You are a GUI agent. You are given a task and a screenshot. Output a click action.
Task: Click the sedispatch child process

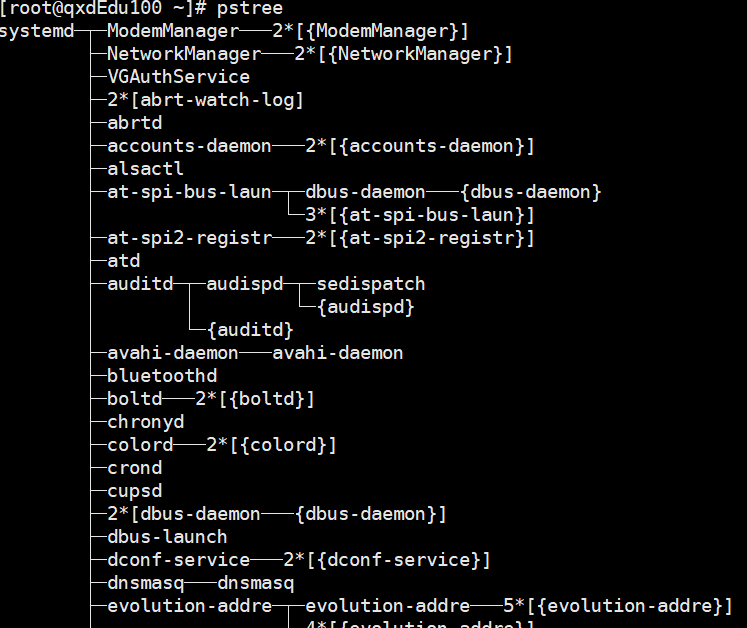point(371,284)
